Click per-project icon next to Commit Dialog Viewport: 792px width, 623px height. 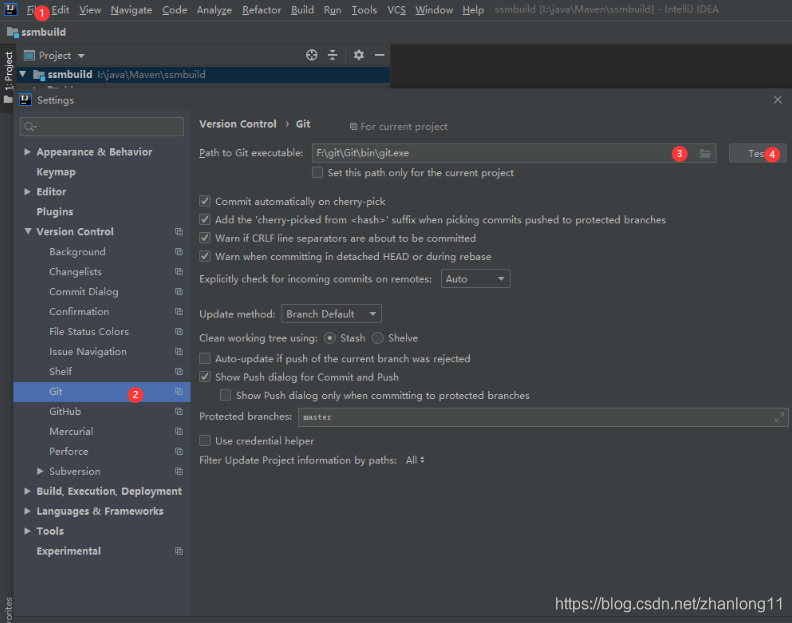(179, 292)
